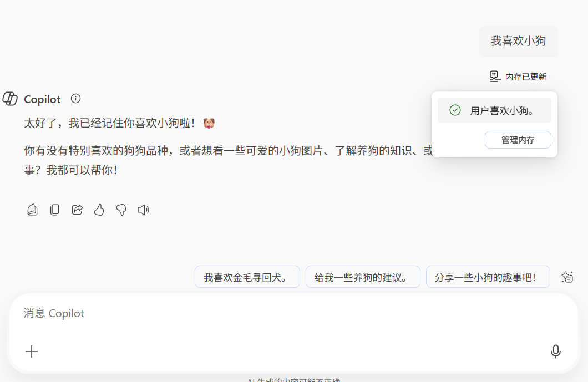Click the Copilot name label

(x=42, y=99)
